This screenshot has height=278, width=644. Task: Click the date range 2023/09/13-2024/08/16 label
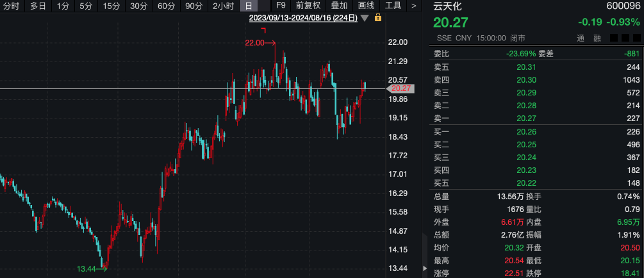click(303, 18)
